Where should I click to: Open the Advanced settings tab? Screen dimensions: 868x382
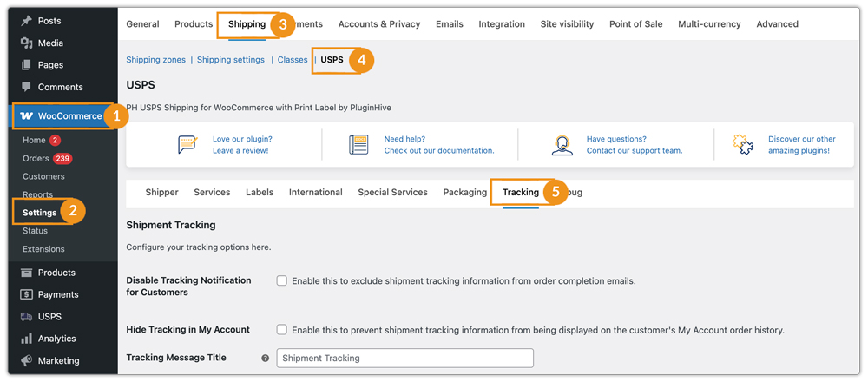click(777, 23)
